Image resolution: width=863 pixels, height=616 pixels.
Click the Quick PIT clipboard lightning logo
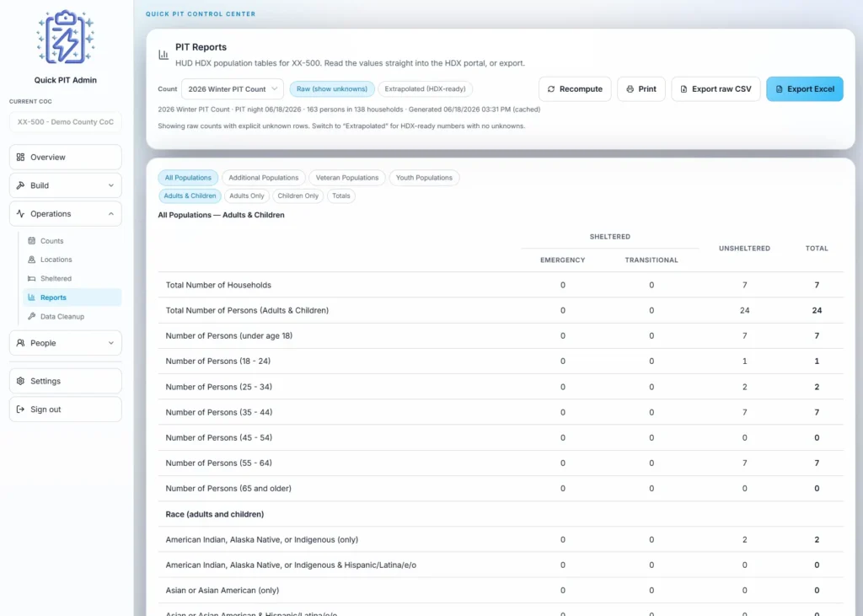[x=66, y=37]
